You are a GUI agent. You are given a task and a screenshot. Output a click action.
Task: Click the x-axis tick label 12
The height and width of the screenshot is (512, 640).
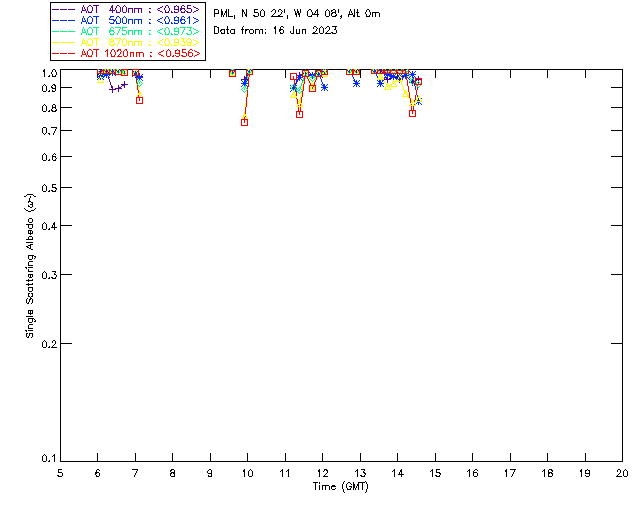point(322,472)
